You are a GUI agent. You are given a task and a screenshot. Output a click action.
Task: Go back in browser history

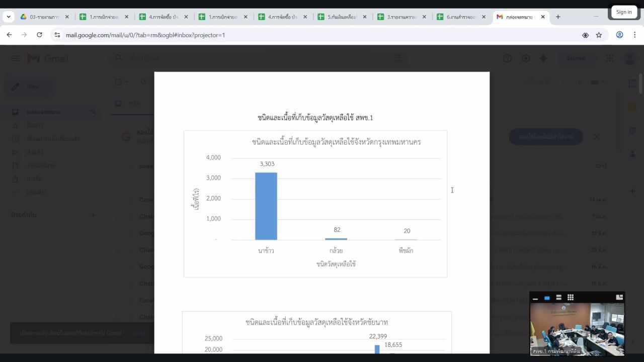pyautogui.click(x=9, y=35)
